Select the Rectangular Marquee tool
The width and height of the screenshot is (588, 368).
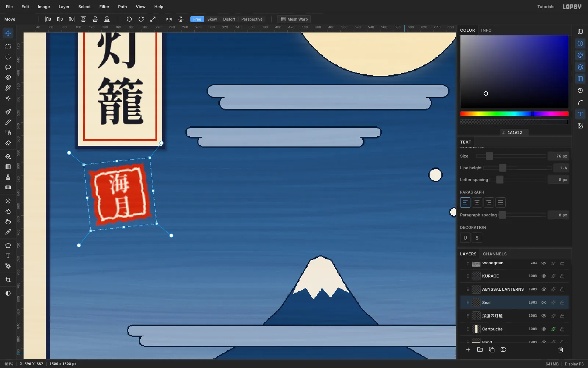tap(8, 47)
